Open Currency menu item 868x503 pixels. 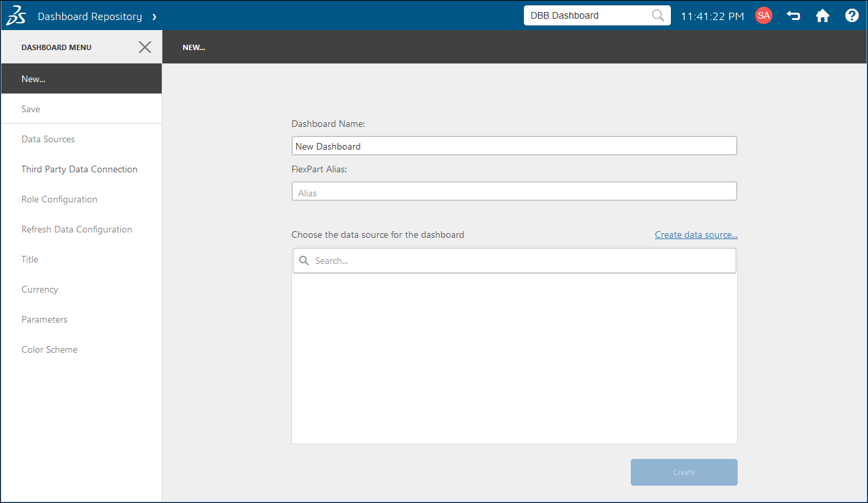(81, 289)
